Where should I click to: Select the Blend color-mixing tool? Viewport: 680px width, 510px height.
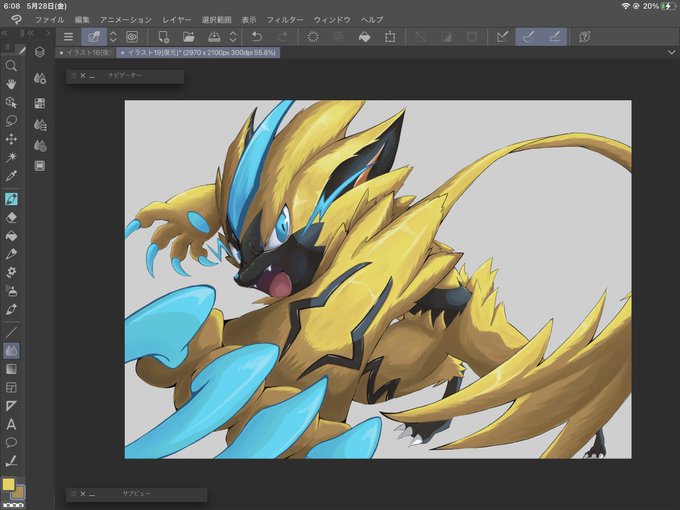[x=11, y=351]
